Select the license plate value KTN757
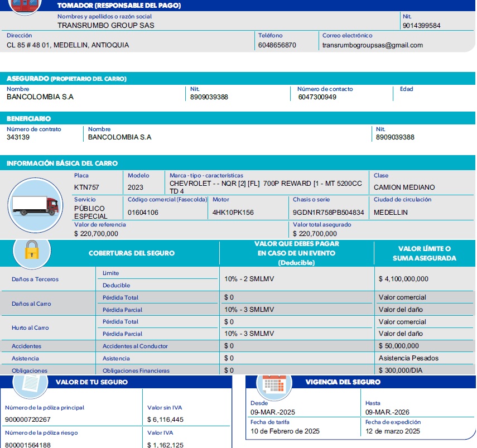This screenshot has height=448, width=477. [86, 187]
